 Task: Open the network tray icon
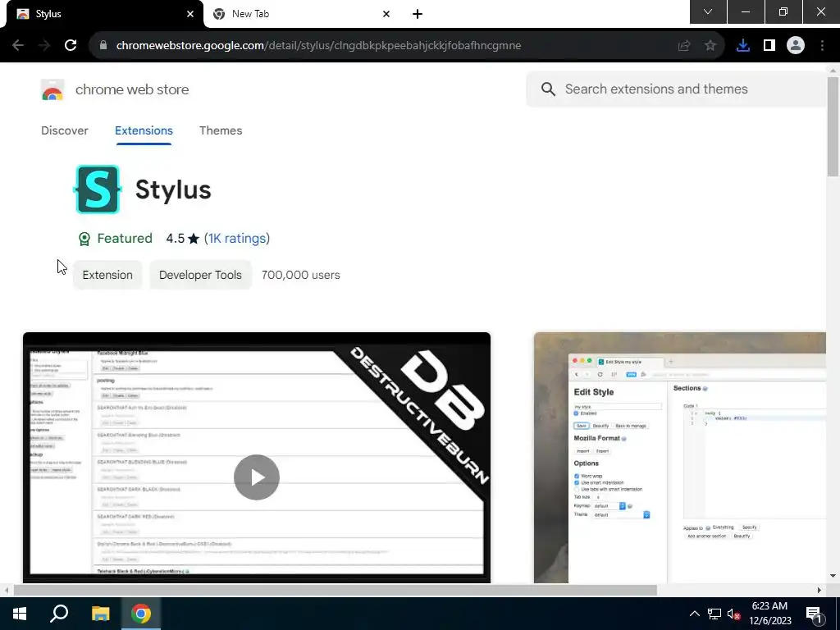(x=714, y=614)
